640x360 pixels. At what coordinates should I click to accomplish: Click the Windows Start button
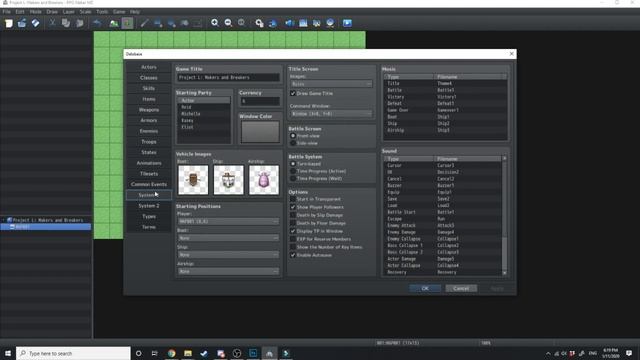[8, 353]
